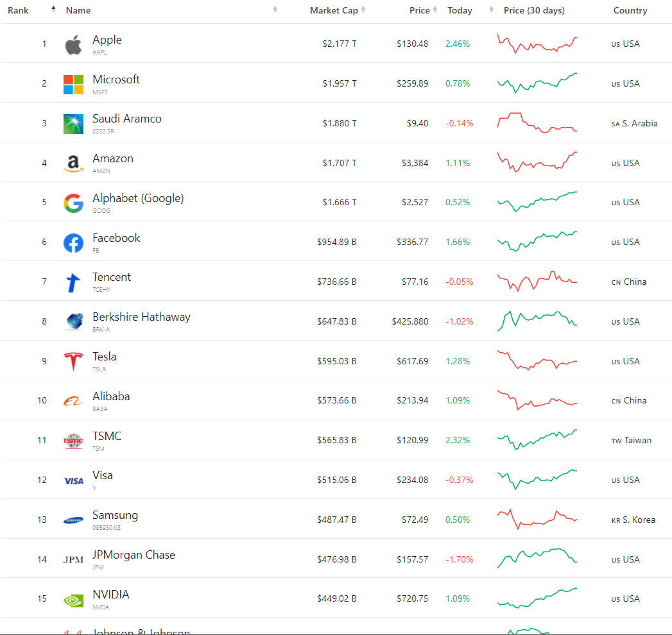Click the Microsoft logo icon
This screenshot has width=672, height=635.
pyautogui.click(x=73, y=85)
